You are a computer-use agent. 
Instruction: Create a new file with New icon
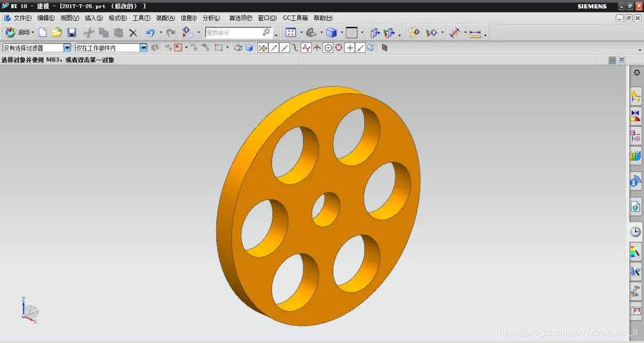click(42, 32)
